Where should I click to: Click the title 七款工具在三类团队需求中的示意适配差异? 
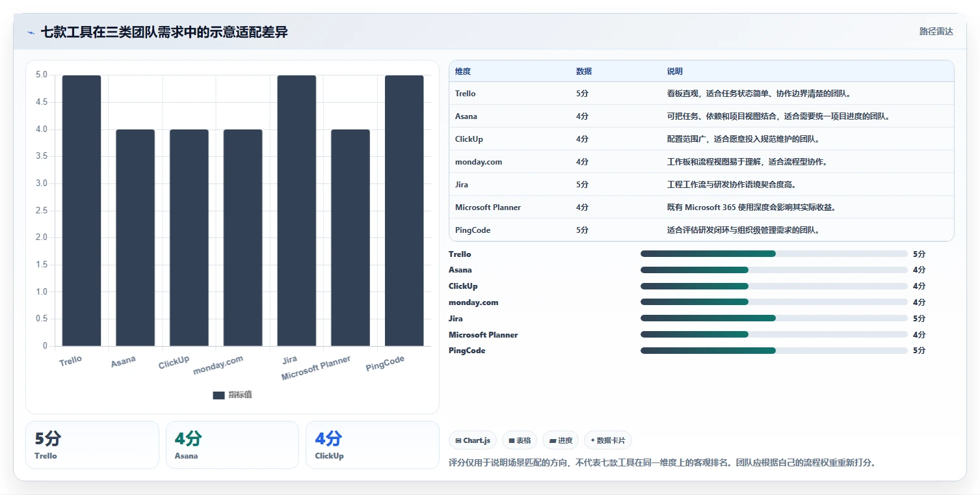164,32
